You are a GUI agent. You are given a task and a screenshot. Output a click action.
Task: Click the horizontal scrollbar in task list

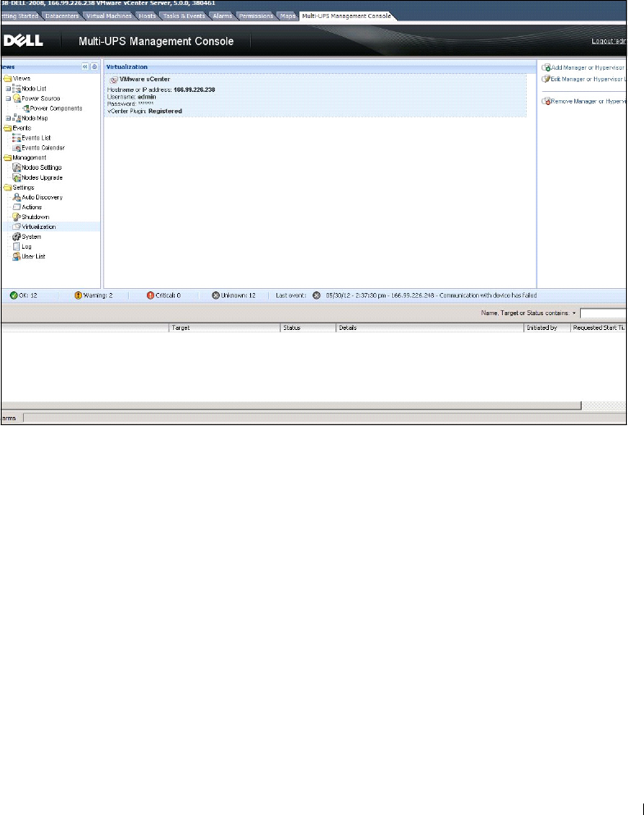click(x=291, y=405)
